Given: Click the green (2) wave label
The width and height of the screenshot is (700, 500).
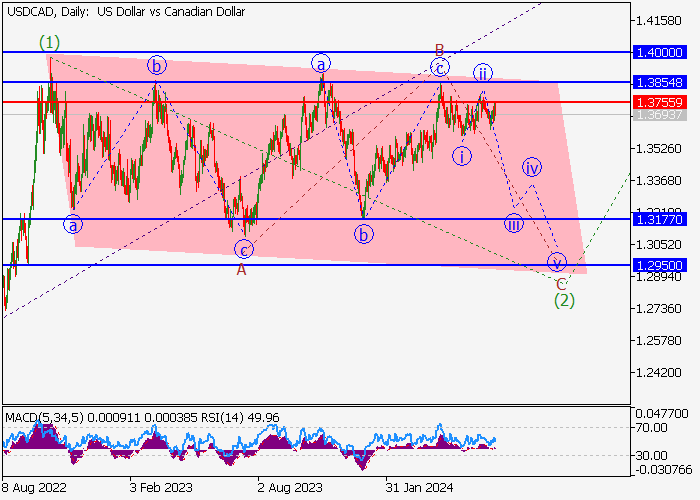Looking at the screenshot, I should coord(564,300).
